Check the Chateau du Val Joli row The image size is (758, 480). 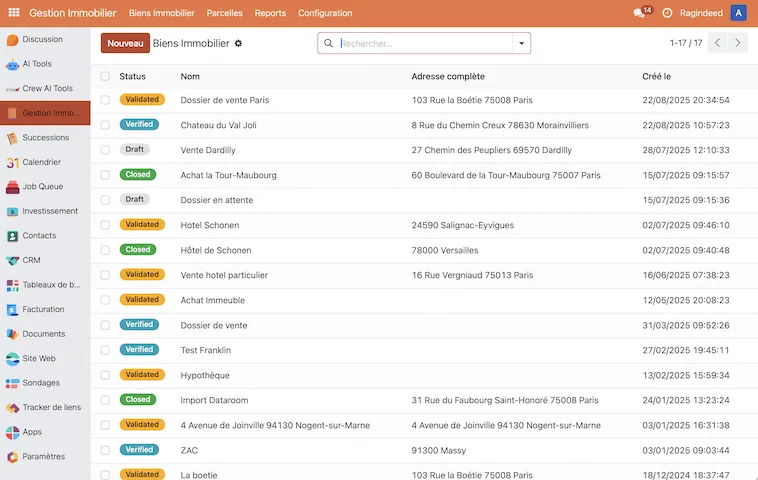(x=105, y=125)
